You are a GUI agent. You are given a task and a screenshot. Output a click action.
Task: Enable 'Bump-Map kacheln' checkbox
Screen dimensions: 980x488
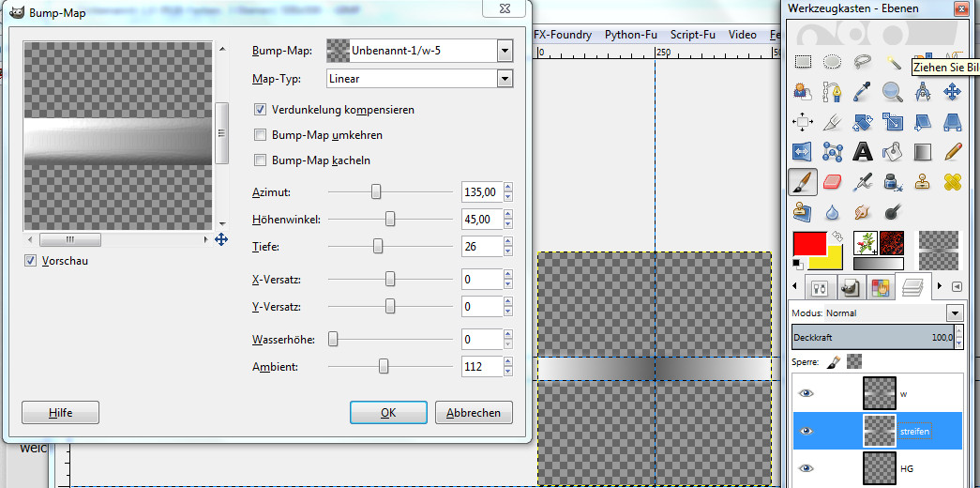[x=260, y=160]
